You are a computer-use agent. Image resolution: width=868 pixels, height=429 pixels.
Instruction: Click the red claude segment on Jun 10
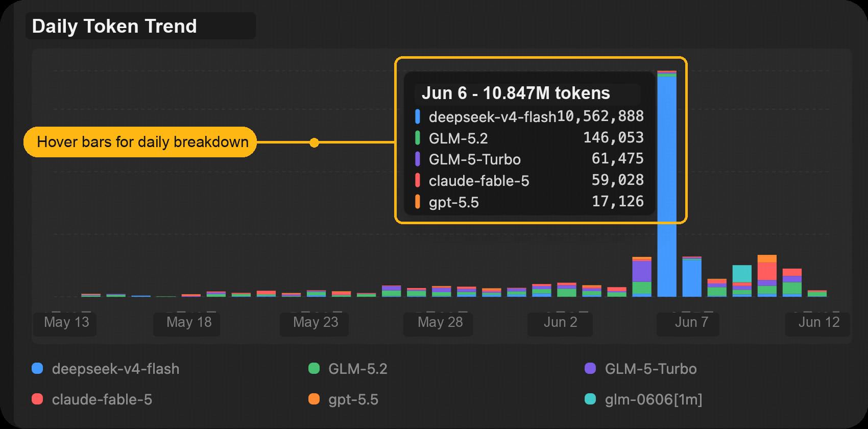[x=767, y=271]
